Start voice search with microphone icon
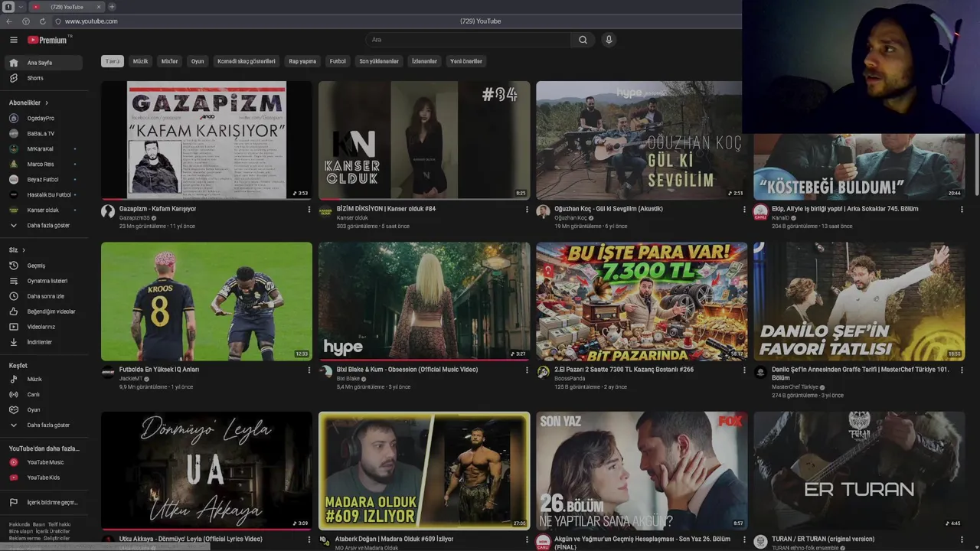This screenshot has width=980, height=551. click(609, 40)
